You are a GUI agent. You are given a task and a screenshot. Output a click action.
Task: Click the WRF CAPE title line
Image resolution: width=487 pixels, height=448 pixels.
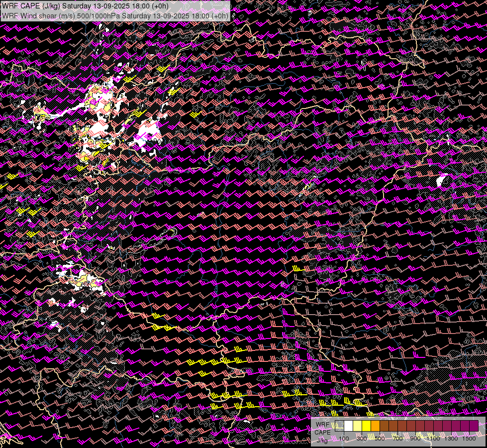click(x=85, y=6)
